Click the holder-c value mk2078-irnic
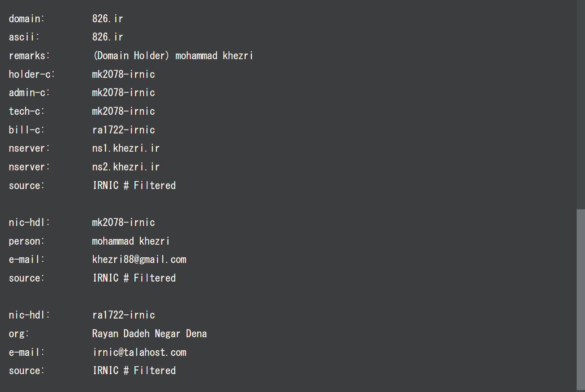This screenshot has width=585, height=392. click(123, 74)
